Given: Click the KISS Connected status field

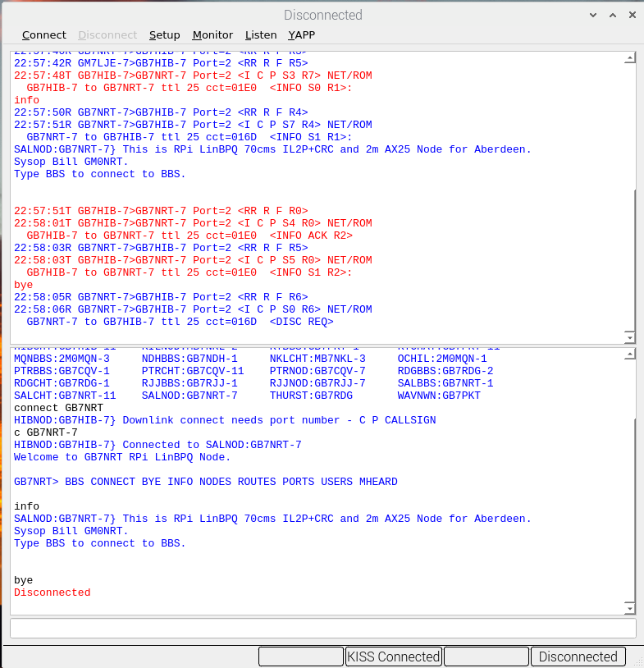Looking at the screenshot, I should [x=394, y=657].
